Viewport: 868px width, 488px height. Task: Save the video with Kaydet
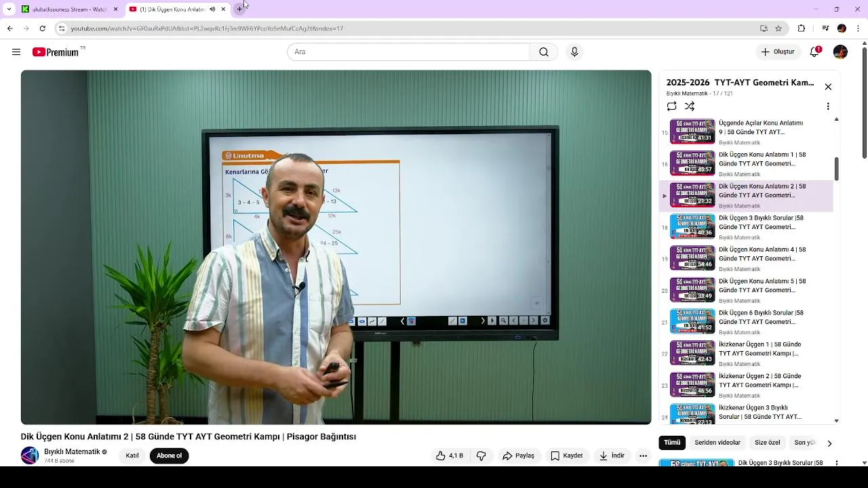(567, 455)
